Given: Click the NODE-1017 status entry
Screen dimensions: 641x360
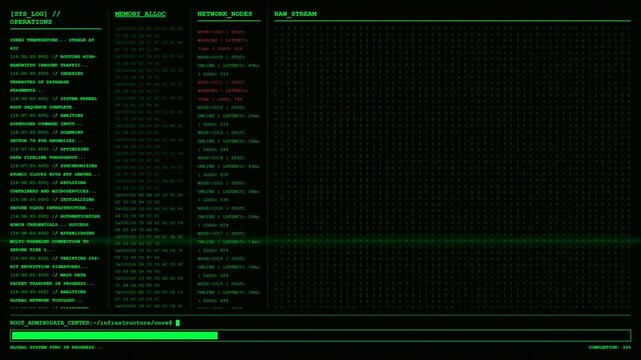Looking at the screenshot, I should click(228, 242).
